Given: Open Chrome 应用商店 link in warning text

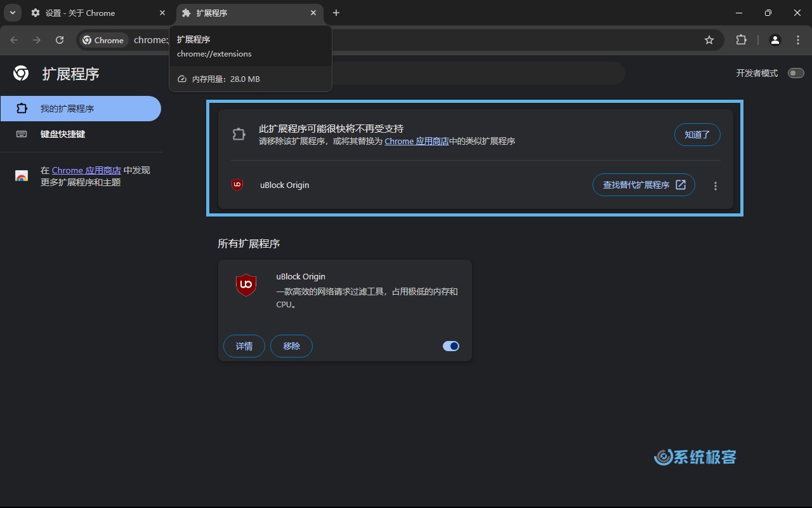Looking at the screenshot, I should click(x=417, y=141).
